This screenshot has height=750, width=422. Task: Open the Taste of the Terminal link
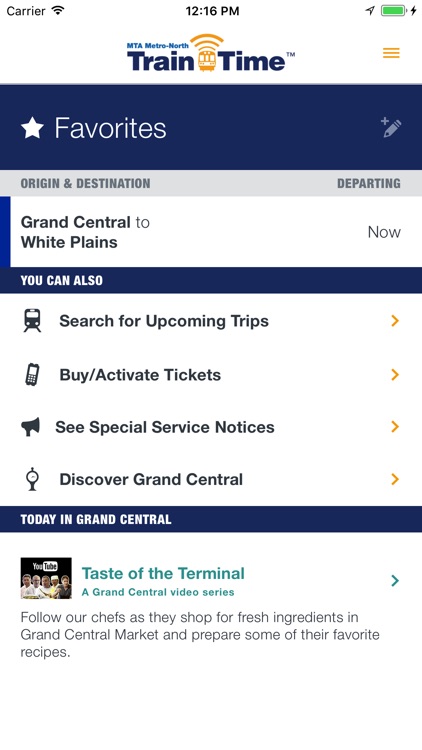tap(163, 574)
